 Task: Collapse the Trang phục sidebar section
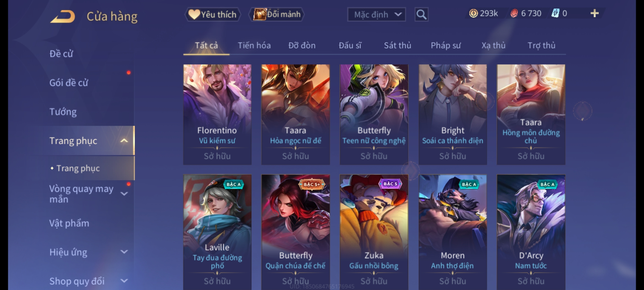point(124,141)
